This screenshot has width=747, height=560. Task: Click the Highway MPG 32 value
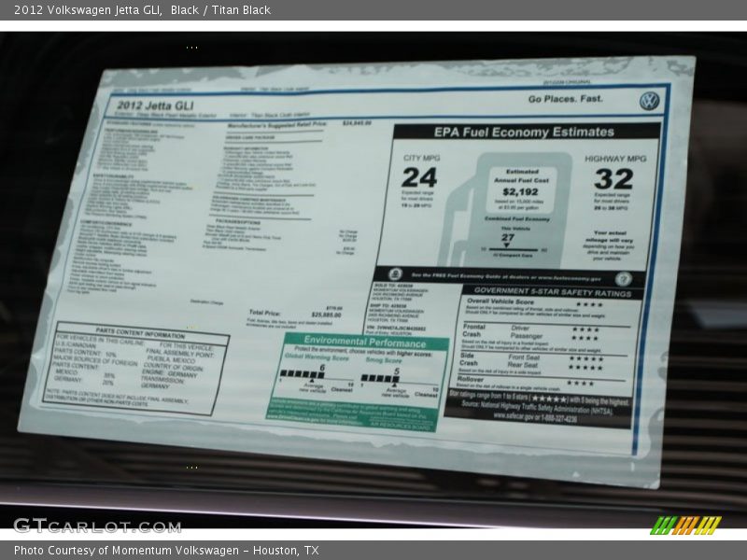coord(613,178)
